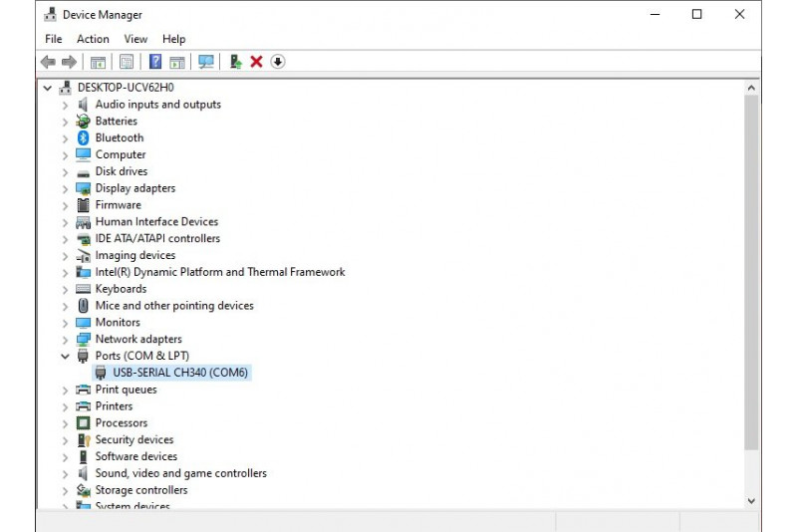Collapse the Ports (COM & LPT) node

[65, 357]
